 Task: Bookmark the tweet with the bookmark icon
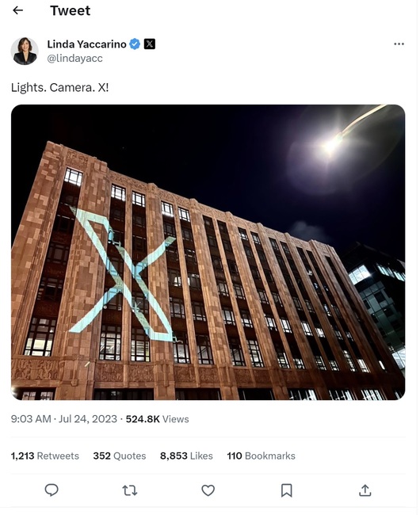click(x=286, y=490)
